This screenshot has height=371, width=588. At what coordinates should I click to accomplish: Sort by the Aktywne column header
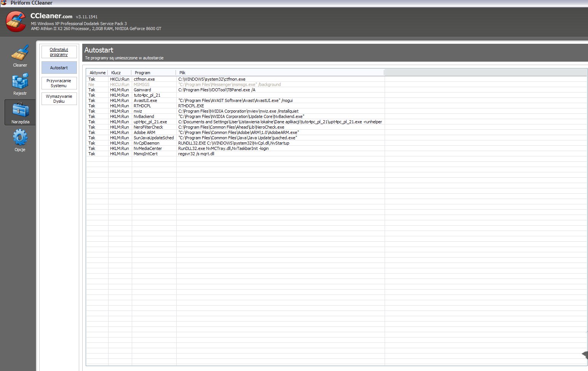[97, 73]
